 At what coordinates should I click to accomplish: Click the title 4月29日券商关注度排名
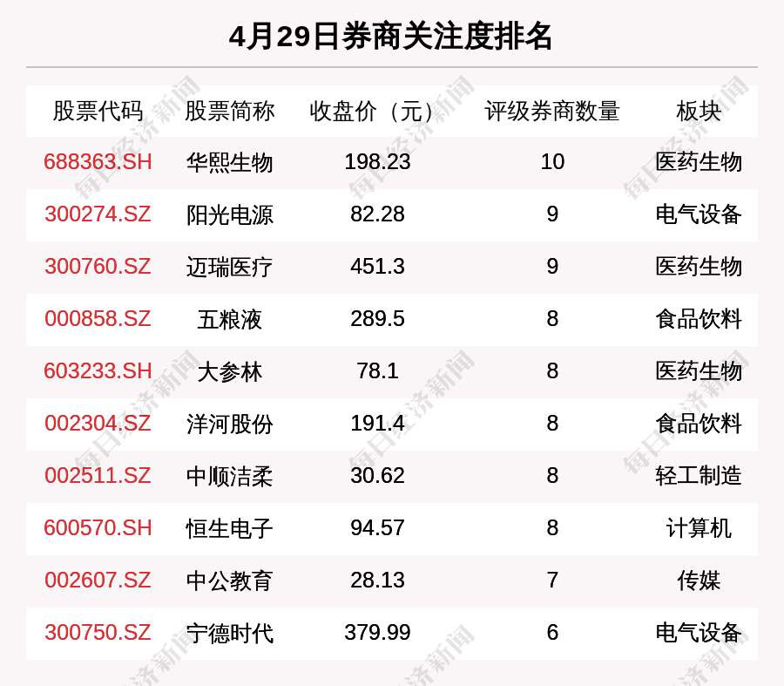pos(390,36)
